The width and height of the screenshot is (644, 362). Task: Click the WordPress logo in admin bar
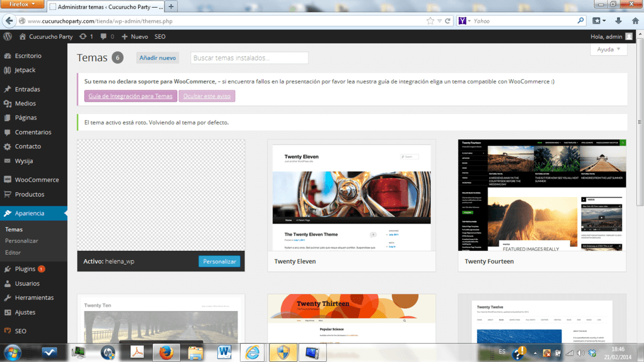click(8, 36)
